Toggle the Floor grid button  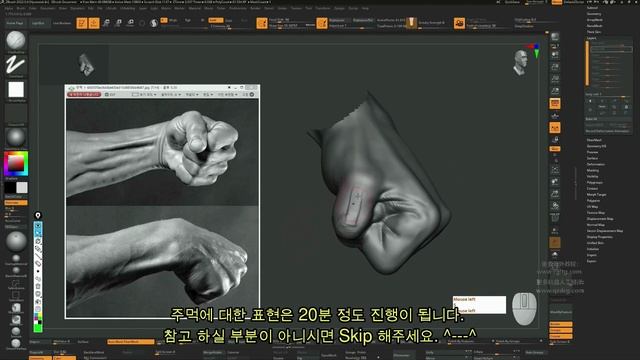(x=555, y=116)
